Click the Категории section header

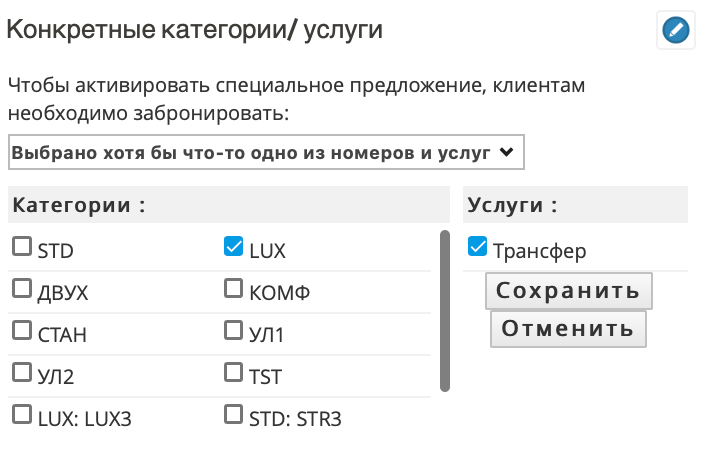(x=229, y=205)
